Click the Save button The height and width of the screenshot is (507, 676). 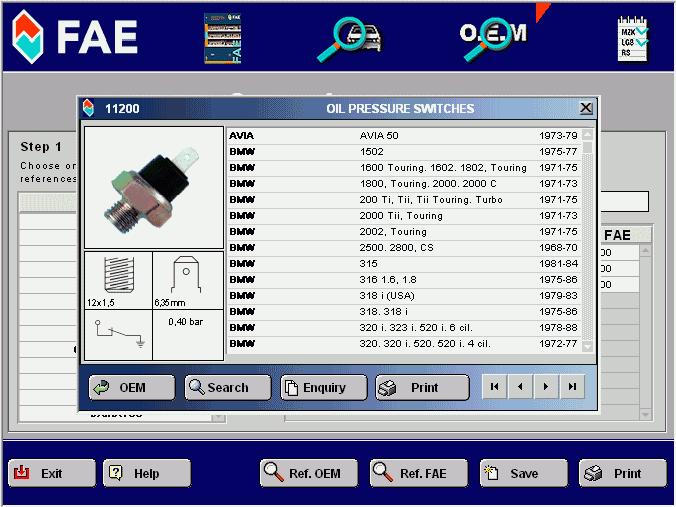[524, 473]
